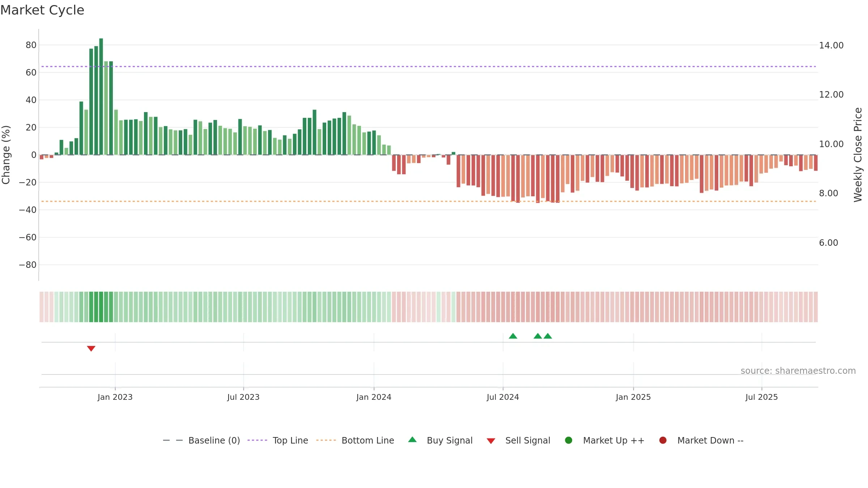
Task: Click the Jul 2023 axis label
Action: pos(243,397)
